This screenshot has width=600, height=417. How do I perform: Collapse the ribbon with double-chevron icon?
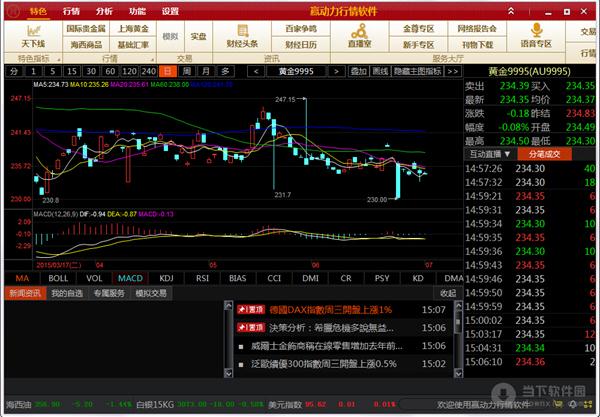511,11
